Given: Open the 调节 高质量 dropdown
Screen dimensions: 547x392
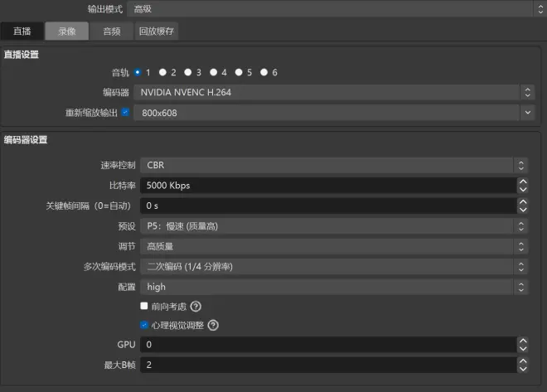Looking at the screenshot, I should [334, 247].
